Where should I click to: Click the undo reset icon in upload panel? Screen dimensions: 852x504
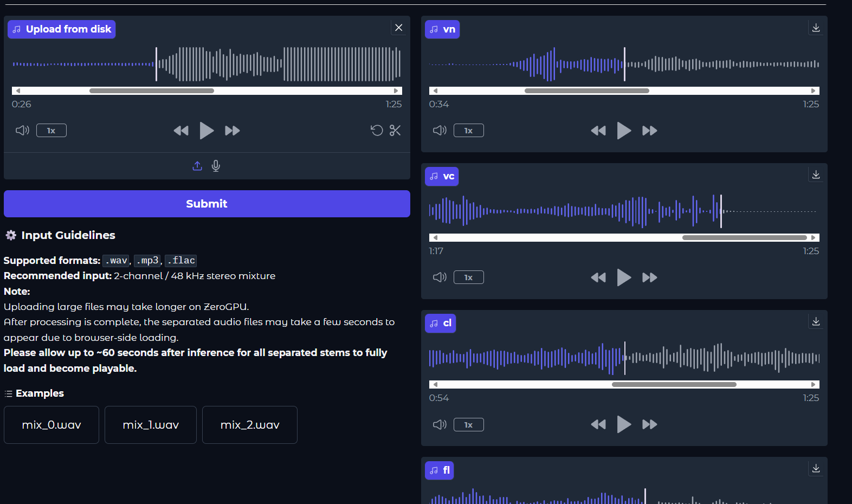[x=377, y=131]
